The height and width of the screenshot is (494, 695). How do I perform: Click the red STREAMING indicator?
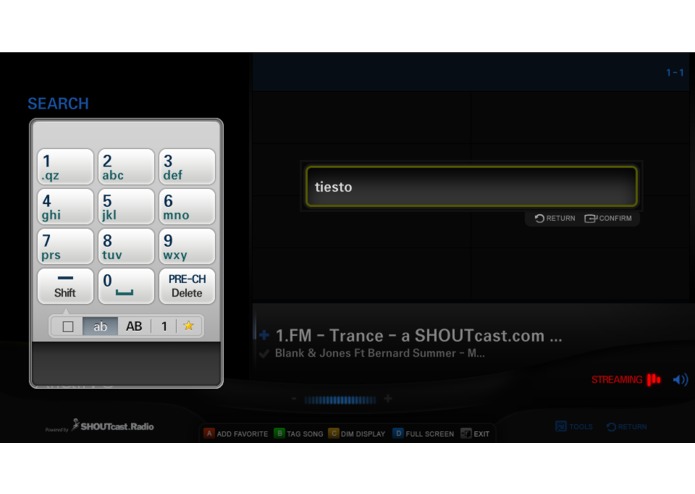click(626, 380)
